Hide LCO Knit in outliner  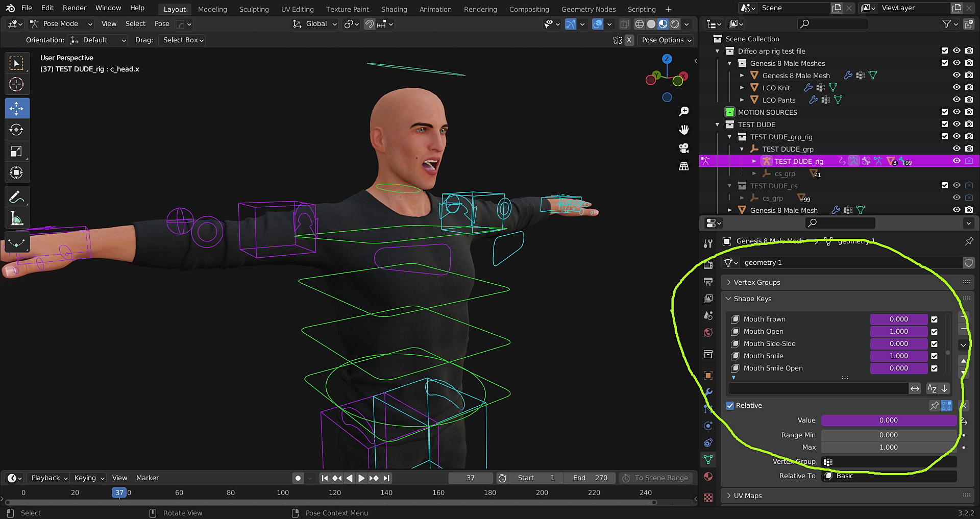coord(957,87)
